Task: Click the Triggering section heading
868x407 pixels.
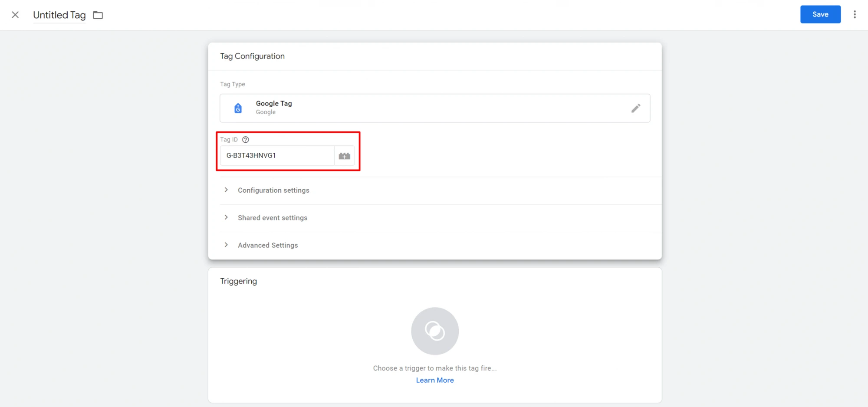Action: (x=238, y=281)
